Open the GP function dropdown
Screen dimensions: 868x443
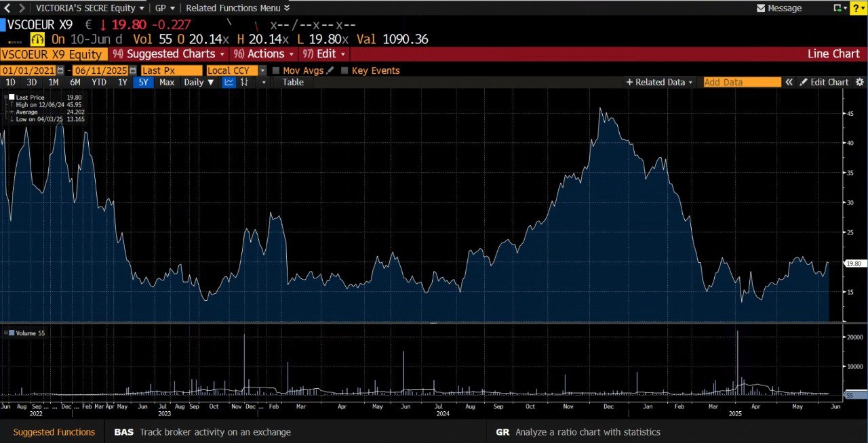165,8
